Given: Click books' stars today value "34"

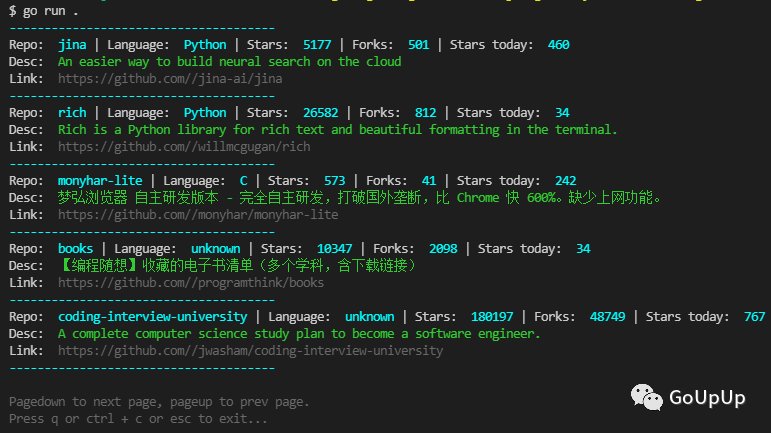Looking at the screenshot, I should coord(583,249).
